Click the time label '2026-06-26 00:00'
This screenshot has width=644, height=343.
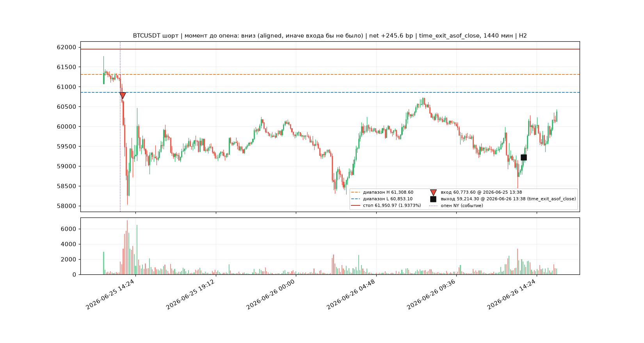pos(270,294)
